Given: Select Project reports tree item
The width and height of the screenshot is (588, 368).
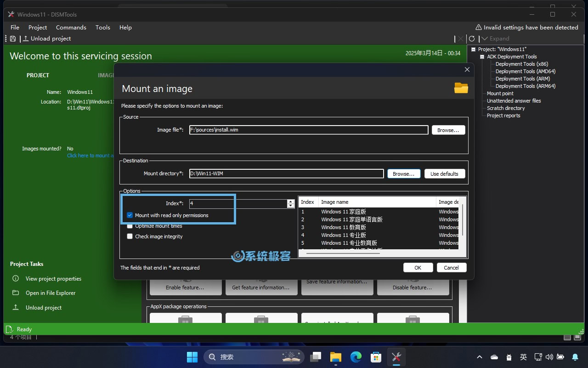Looking at the screenshot, I should [503, 115].
